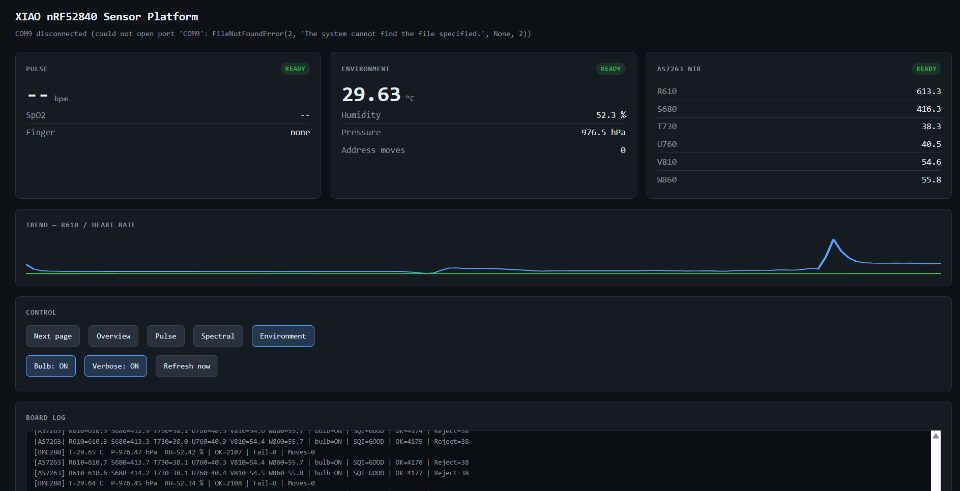Click the READY badge in Pulse card

(295, 69)
